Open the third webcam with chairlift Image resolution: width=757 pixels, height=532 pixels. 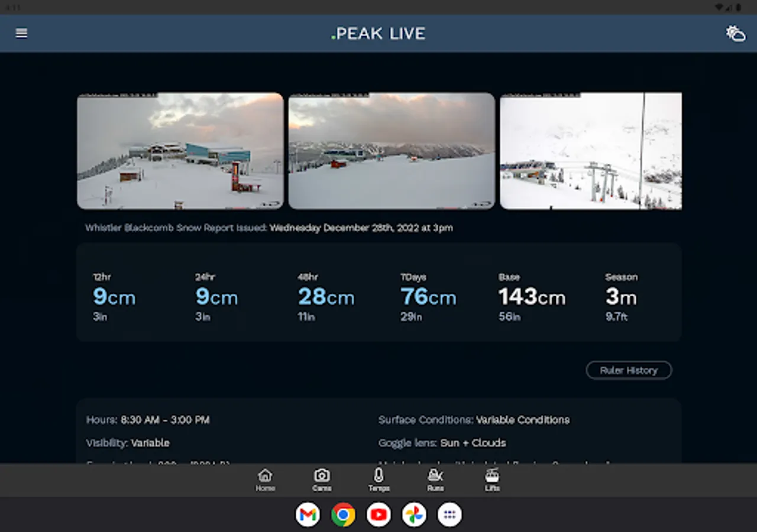[590, 151]
